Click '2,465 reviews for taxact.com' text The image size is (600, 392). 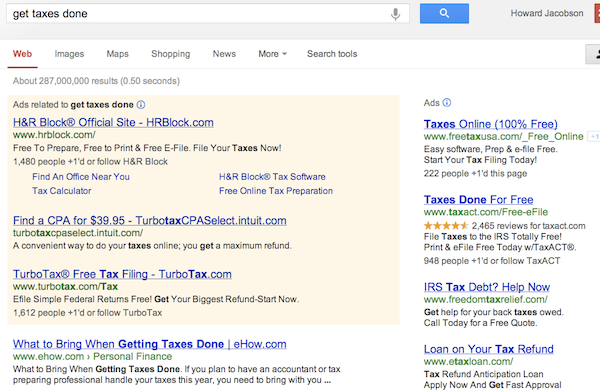coord(528,225)
